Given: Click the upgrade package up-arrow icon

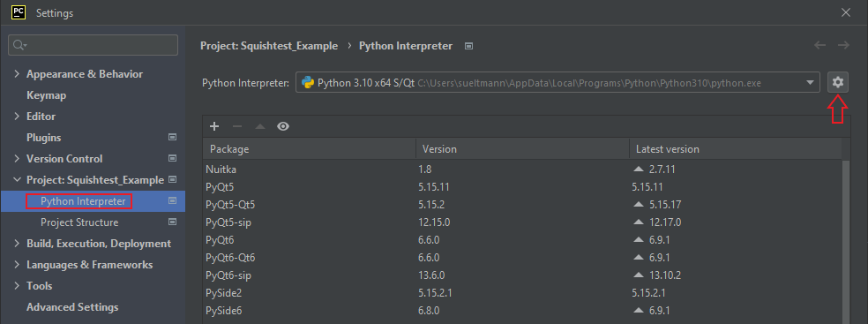Looking at the screenshot, I should coord(260,126).
